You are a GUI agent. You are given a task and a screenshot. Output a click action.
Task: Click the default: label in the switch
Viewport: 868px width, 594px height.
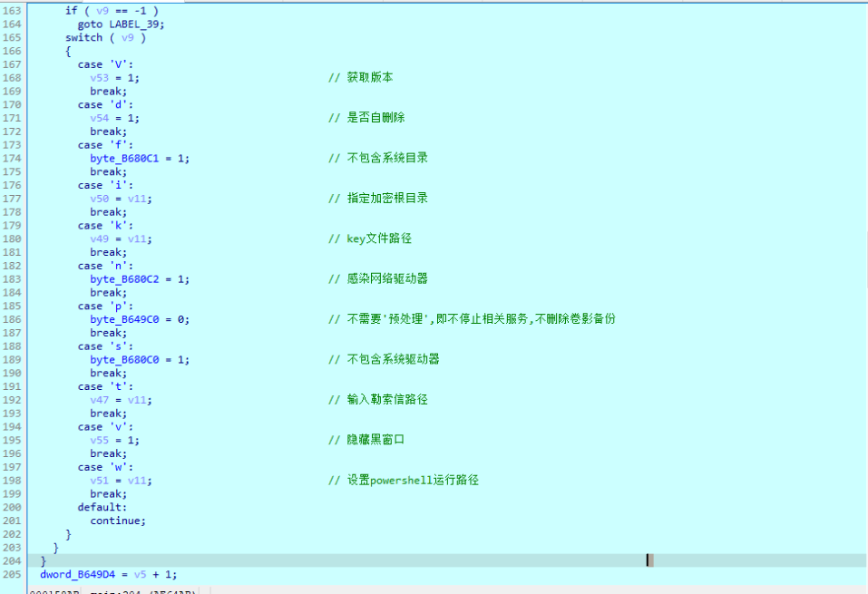click(x=102, y=507)
